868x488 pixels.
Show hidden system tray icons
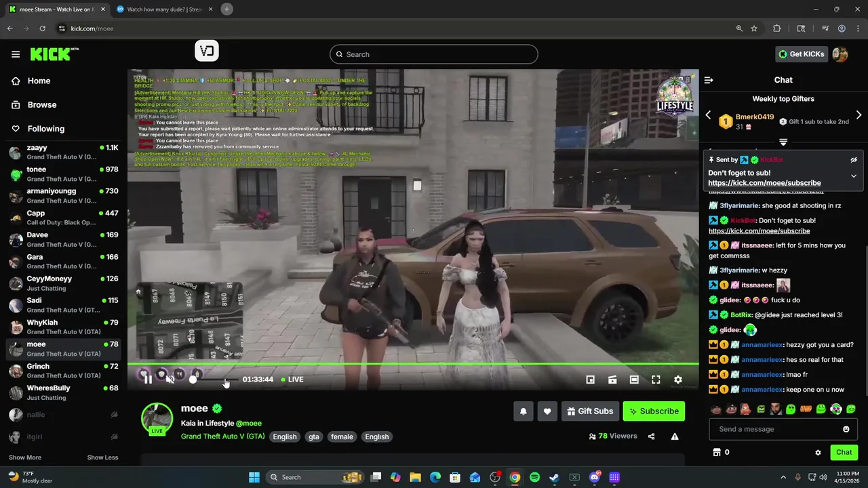pyautogui.click(x=783, y=477)
